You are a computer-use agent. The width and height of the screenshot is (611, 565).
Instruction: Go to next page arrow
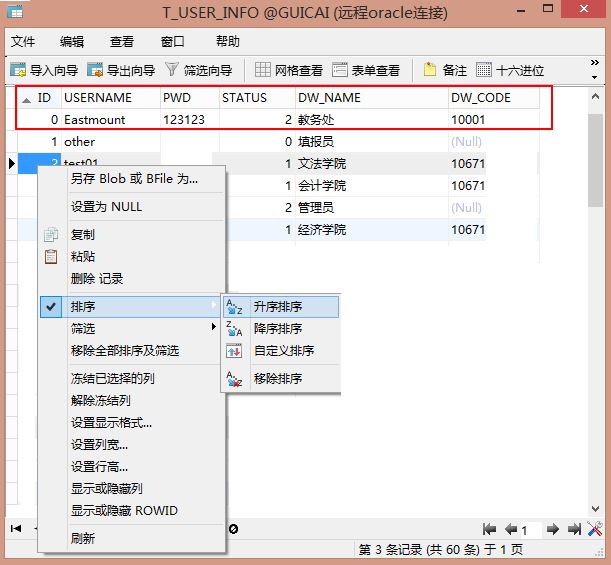[553, 529]
